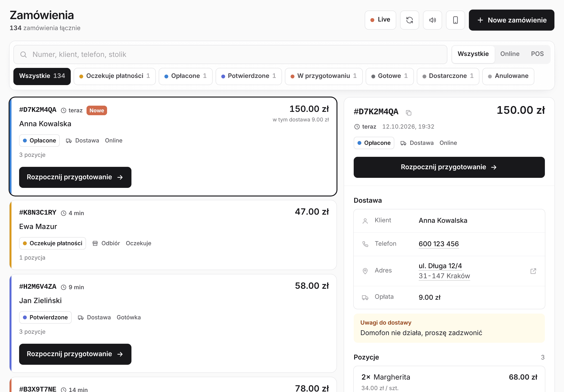Filter by W przygotowaniu status

tap(323, 76)
